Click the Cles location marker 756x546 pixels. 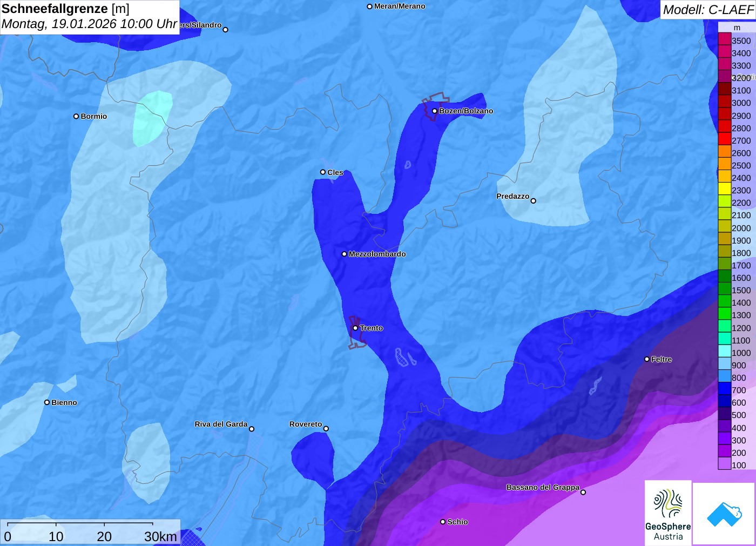323,172
